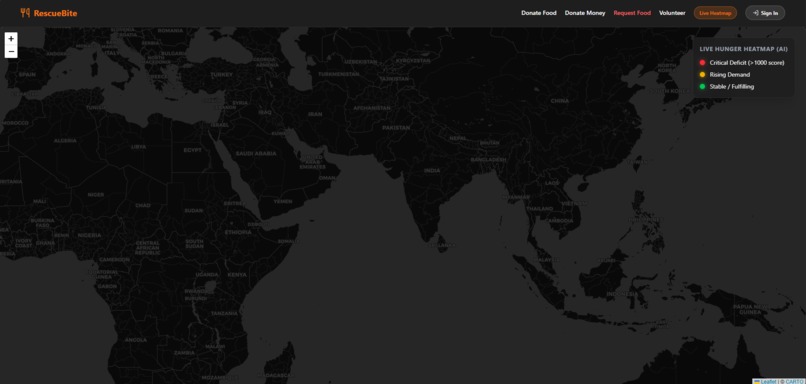Click the BANGLADESH label on the map

click(x=488, y=160)
